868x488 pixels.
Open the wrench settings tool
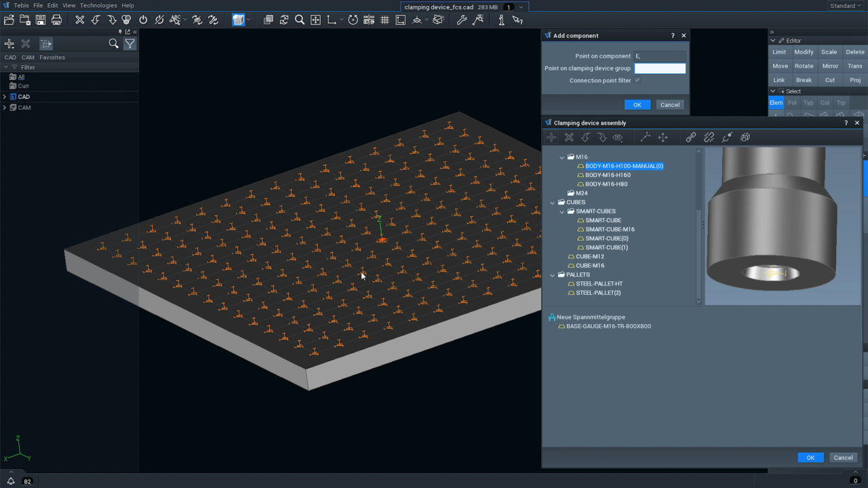462,20
